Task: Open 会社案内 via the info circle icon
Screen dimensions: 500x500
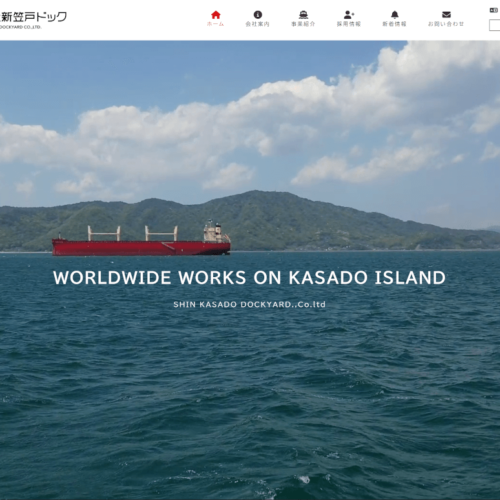Action: [258, 15]
